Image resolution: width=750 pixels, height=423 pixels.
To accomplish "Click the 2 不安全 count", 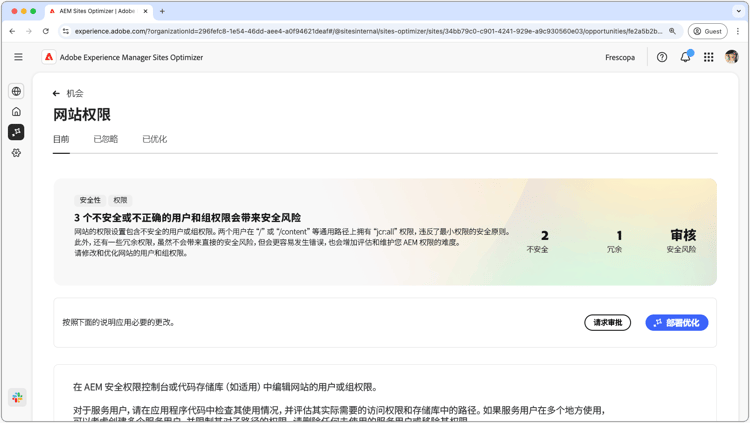I will point(538,241).
